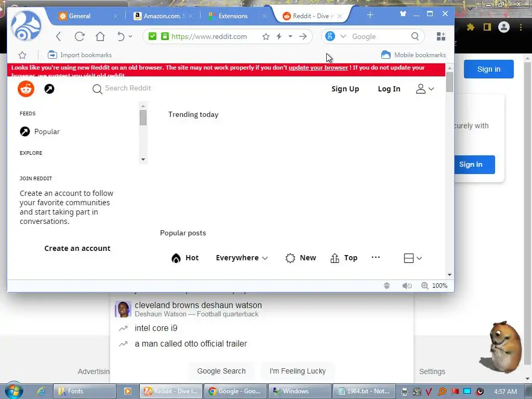Open the card view layout dropdown
This screenshot has height=399, width=532.
[x=413, y=258]
